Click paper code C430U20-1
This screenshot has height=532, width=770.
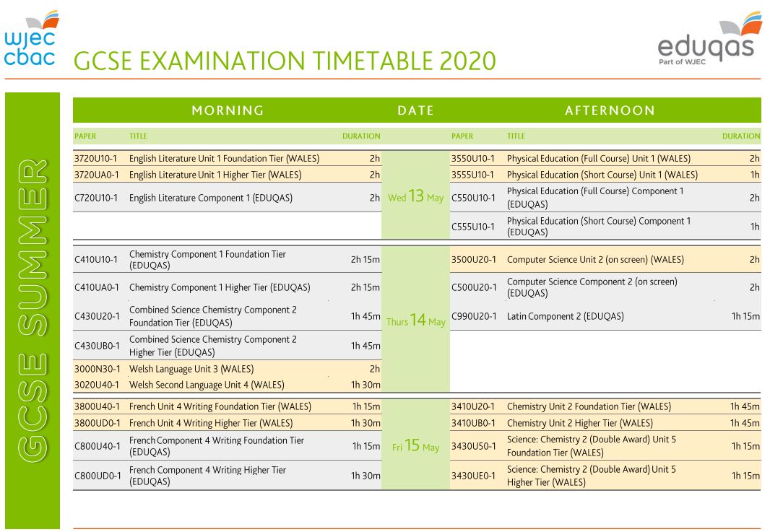[97, 317]
